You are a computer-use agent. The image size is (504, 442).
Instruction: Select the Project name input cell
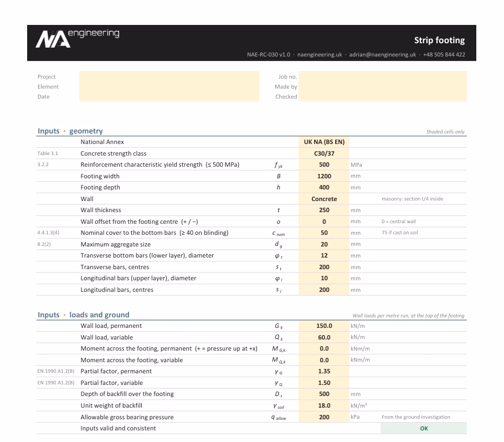(x=169, y=76)
